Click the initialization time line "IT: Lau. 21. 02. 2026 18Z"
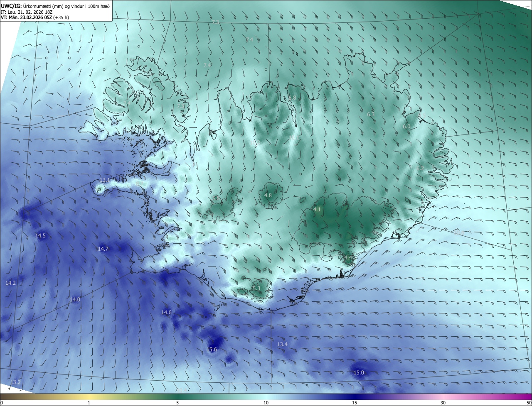The width and height of the screenshot is (532, 406). pyautogui.click(x=27, y=12)
